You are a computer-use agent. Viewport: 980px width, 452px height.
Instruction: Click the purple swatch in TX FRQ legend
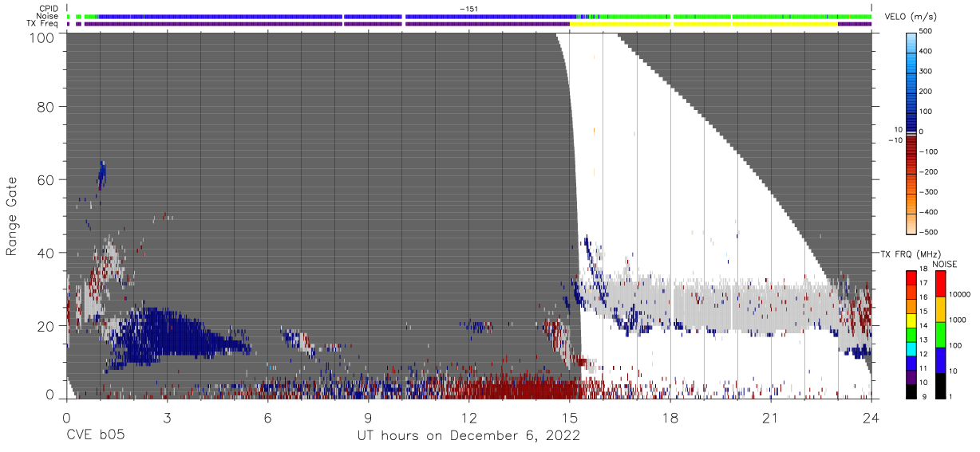911,376
